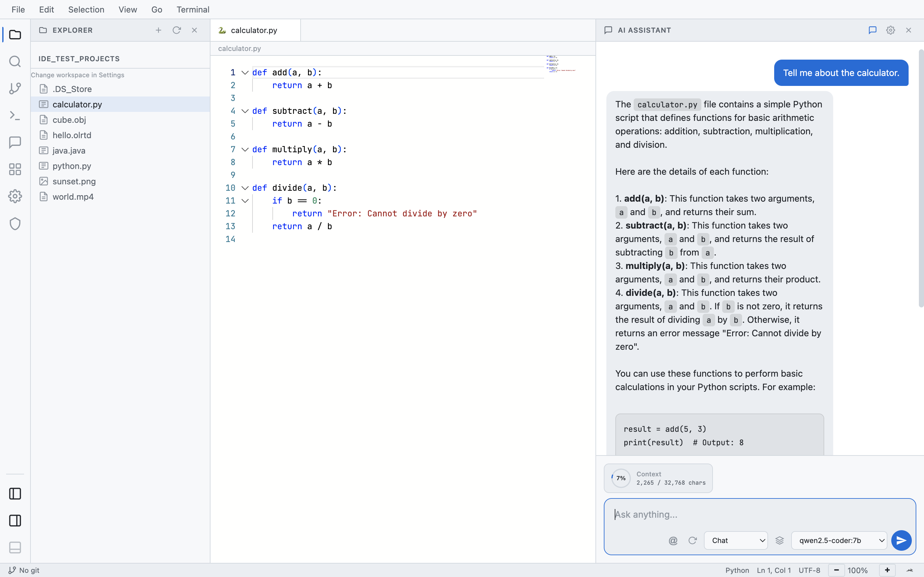Viewport: 924px width, 577px height.
Task: Click the Tell me about the calculator button
Action: pos(841,73)
